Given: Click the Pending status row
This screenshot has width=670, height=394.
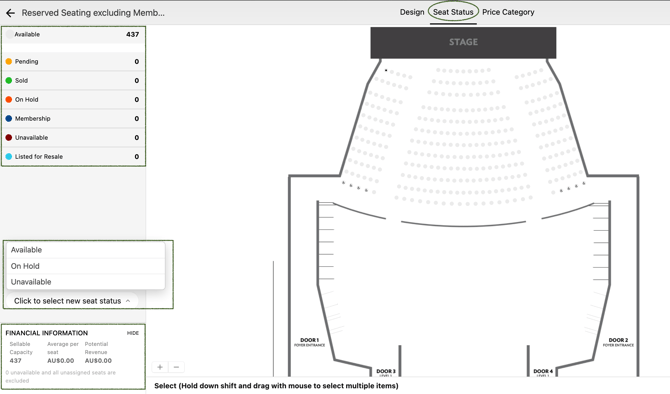Looking at the screenshot, I should (73, 62).
